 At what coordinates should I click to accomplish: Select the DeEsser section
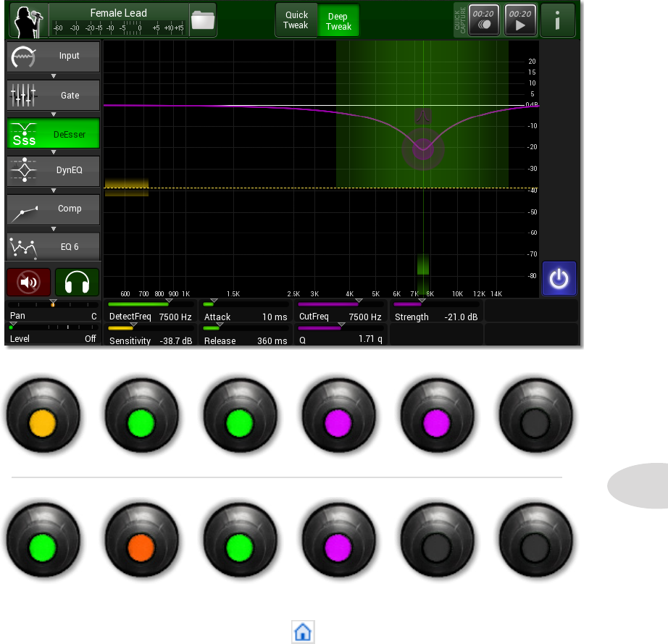54,134
